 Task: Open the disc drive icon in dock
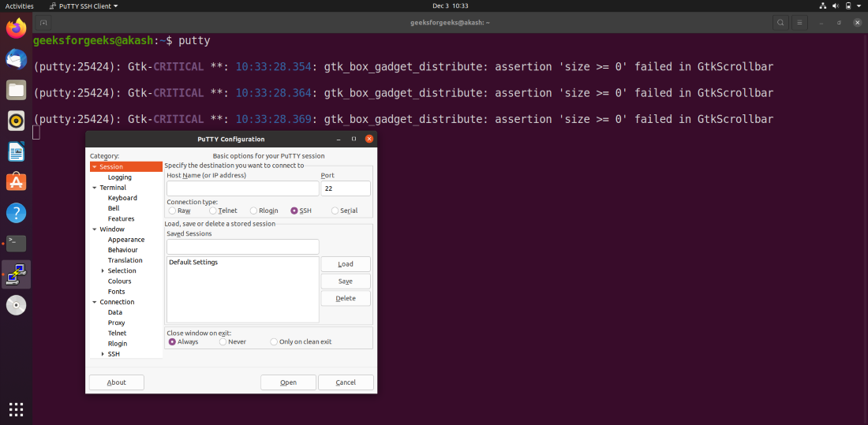tap(16, 305)
